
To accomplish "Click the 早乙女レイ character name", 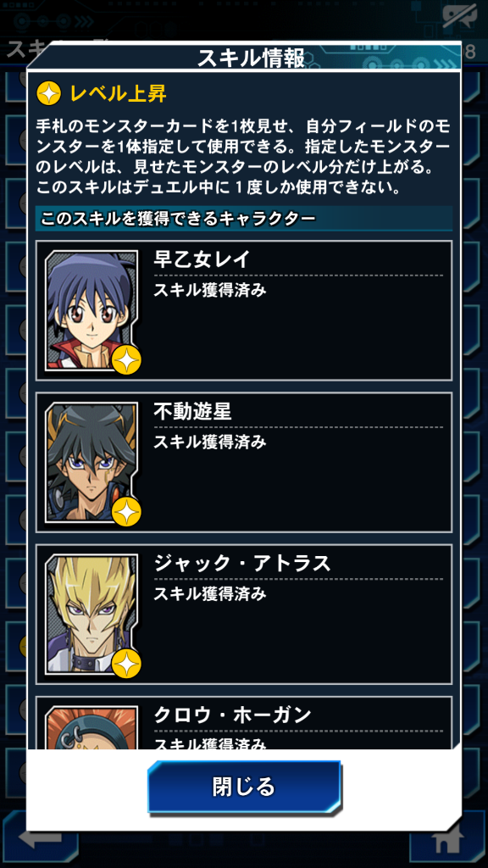I will click(202, 259).
